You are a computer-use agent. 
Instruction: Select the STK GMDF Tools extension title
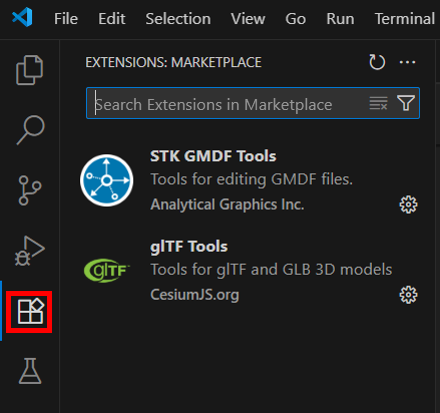pyautogui.click(x=213, y=156)
